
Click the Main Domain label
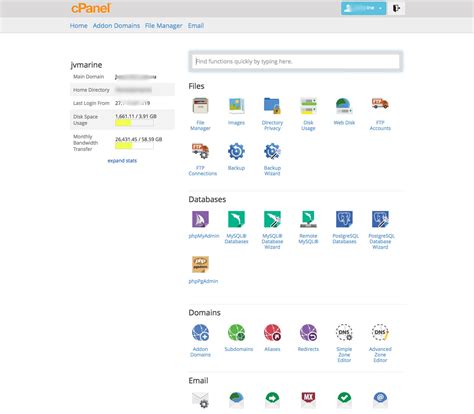pos(88,77)
